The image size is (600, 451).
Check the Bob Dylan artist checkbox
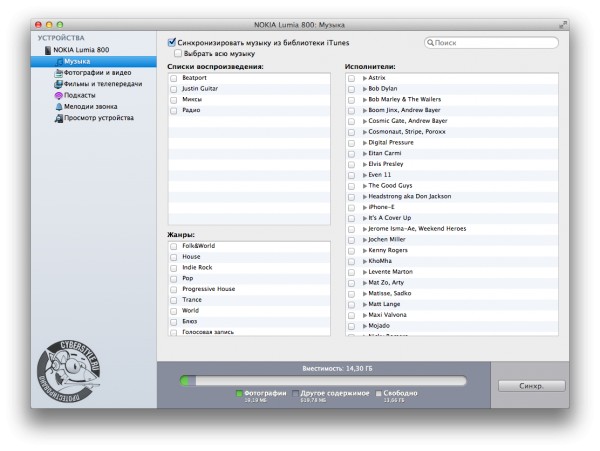pyautogui.click(x=351, y=89)
